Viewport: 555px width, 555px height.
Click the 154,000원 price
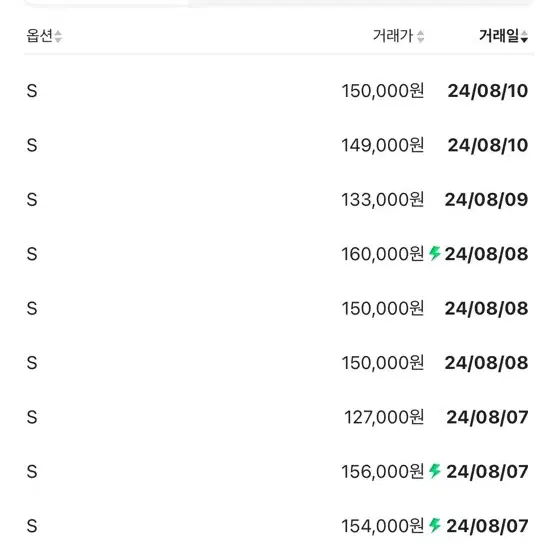tap(382, 526)
